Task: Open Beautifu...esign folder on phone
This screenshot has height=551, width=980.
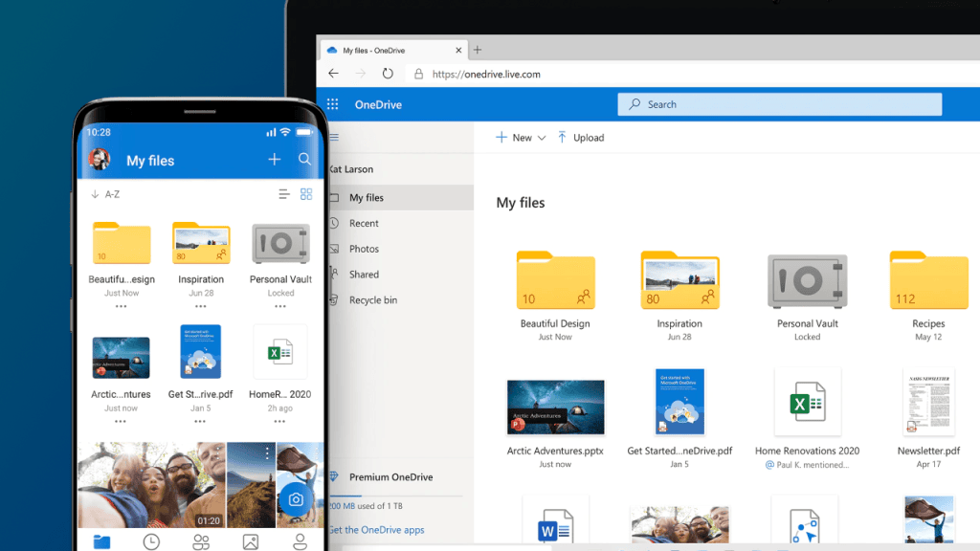Action: point(122,243)
